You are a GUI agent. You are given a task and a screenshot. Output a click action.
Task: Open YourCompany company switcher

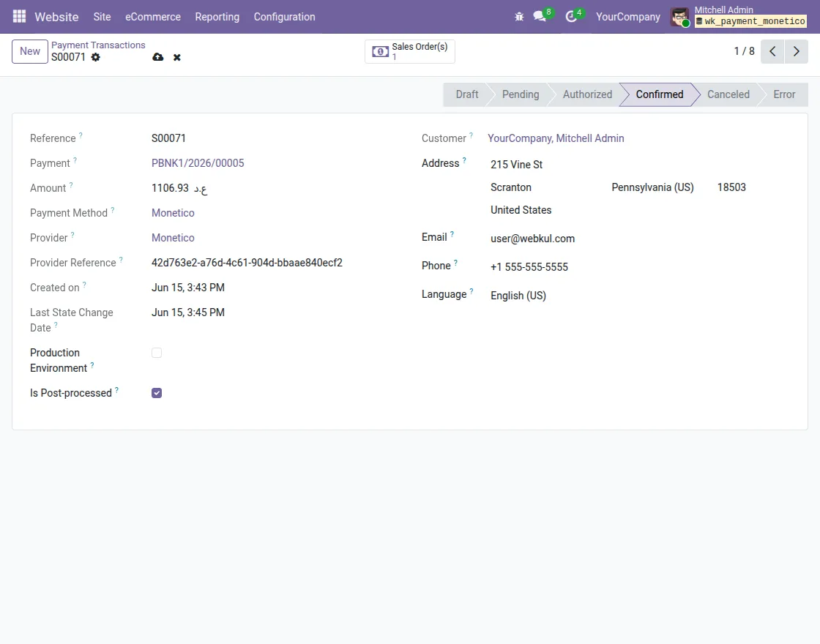click(x=627, y=17)
